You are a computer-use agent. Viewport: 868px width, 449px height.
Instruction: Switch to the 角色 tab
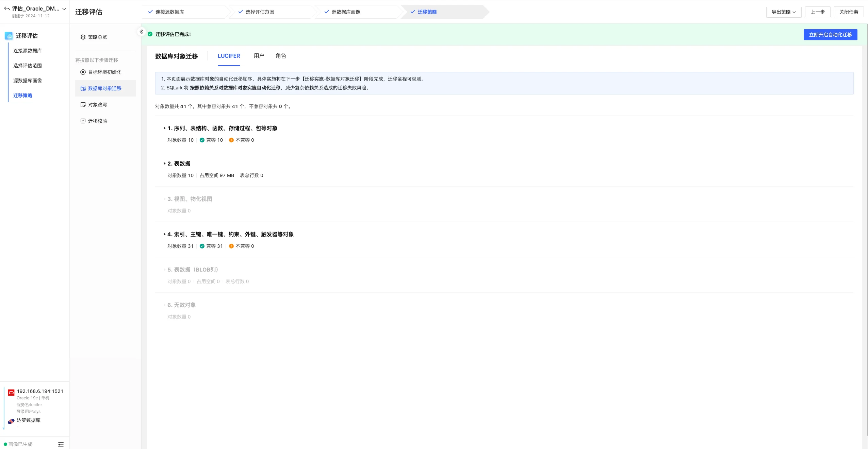coord(281,56)
